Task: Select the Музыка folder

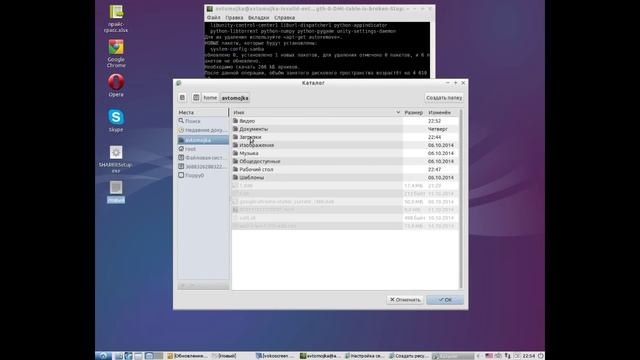Action: pyautogui.click(x=345, y=153)
